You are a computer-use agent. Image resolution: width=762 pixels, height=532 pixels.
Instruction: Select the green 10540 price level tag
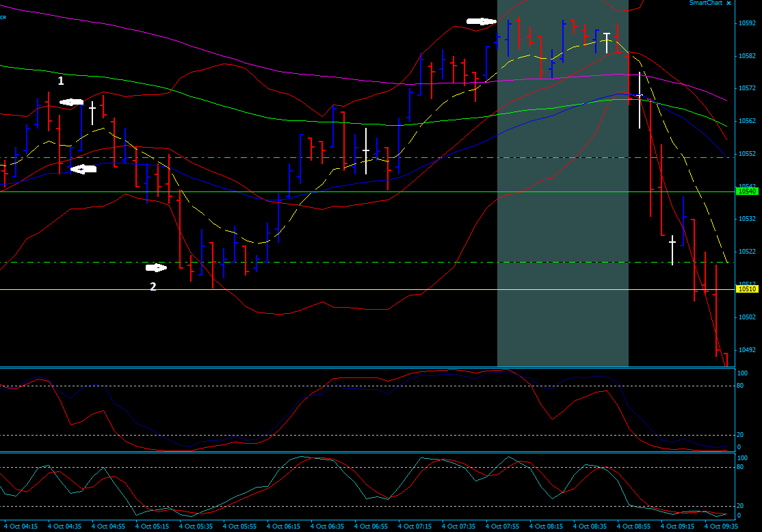coord(748,191)
